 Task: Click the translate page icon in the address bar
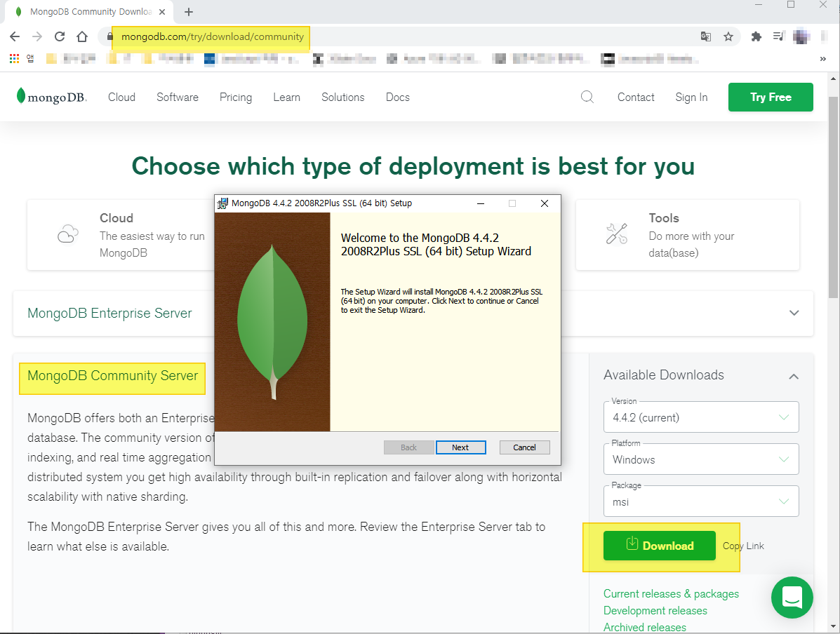click(x=706, y=36)
